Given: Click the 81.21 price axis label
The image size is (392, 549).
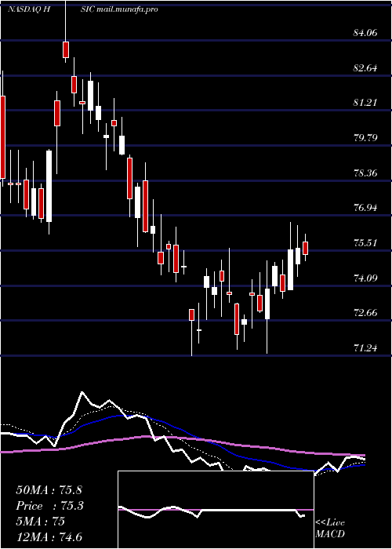Looking at the screenshot, I should click(x=365, y=103).
